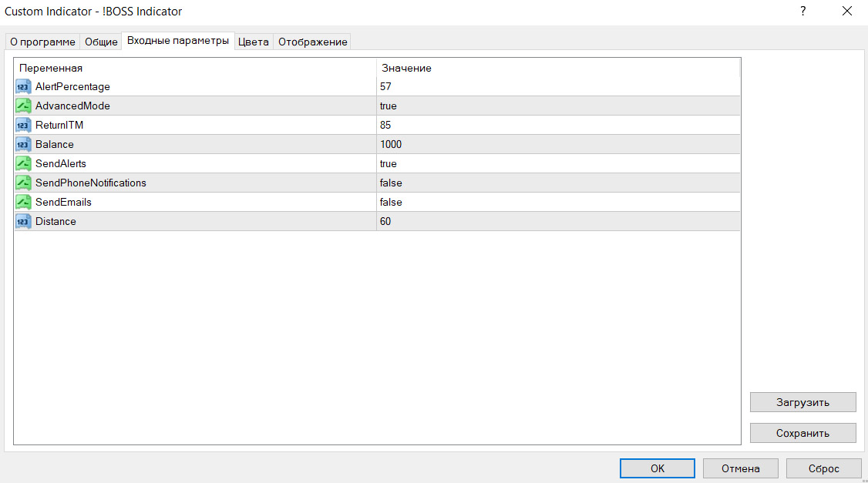Go to the Цвета tab
868x483 pixels.
[x=254, y=42]
